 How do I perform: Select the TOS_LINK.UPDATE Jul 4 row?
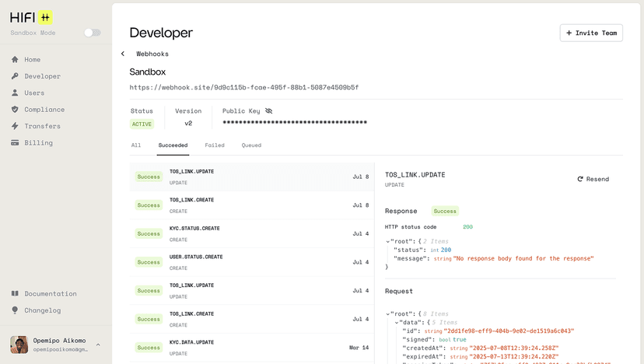pos(252,290)
